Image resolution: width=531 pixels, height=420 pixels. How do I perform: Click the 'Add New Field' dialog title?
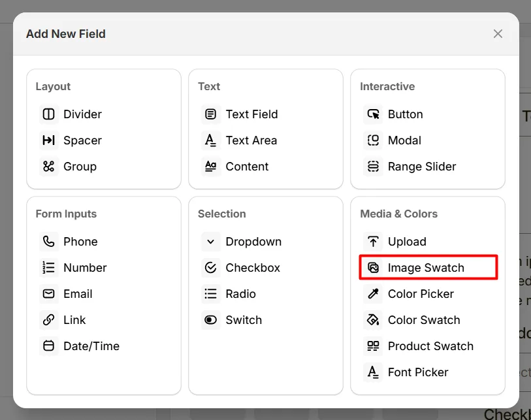click(66, 34)
